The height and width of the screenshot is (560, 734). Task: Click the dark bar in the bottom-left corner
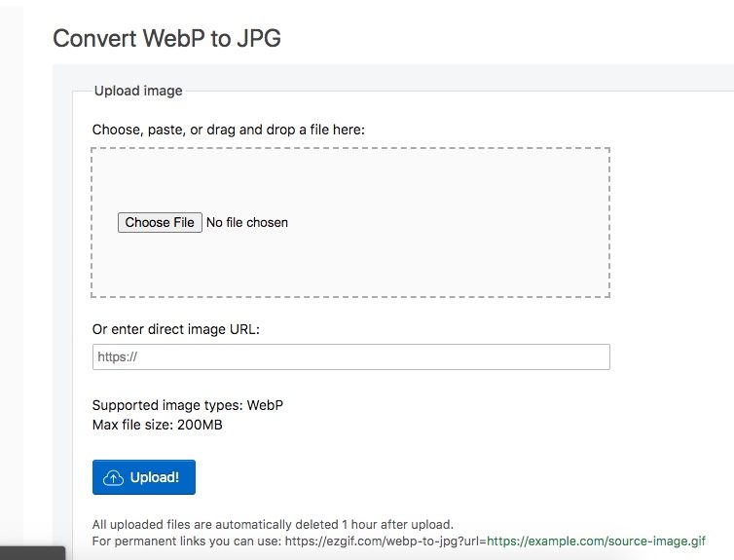32,553
